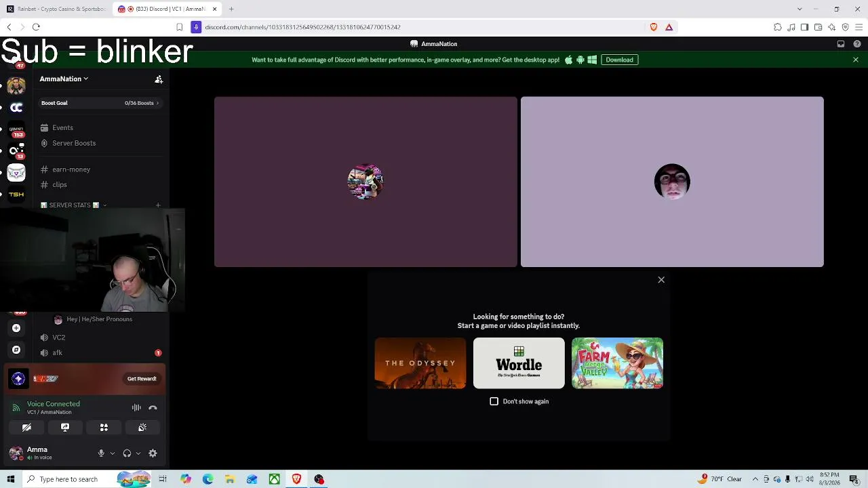
Task: Click the Brave Rewards triangle icon
Action: pyautogui.click(x=669, y=27)
